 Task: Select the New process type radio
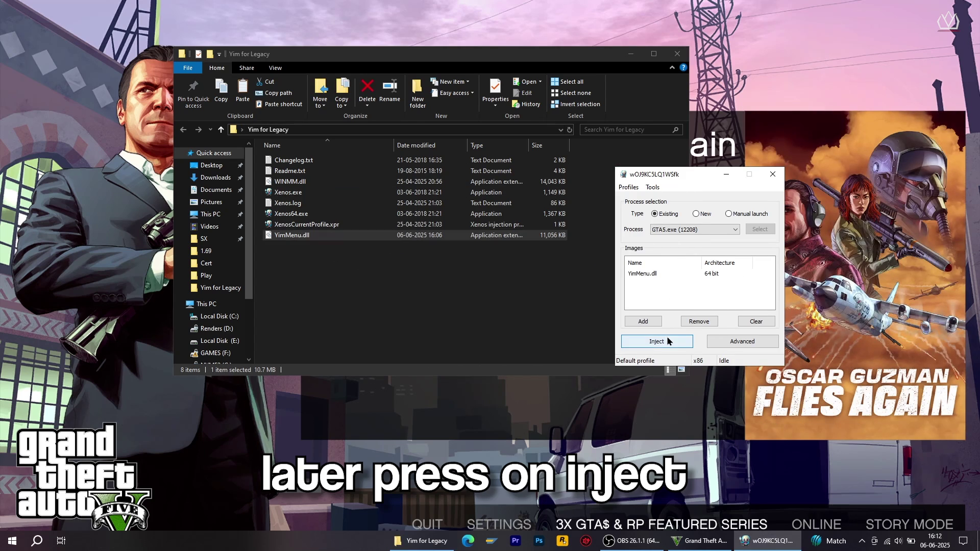(696, 214)
